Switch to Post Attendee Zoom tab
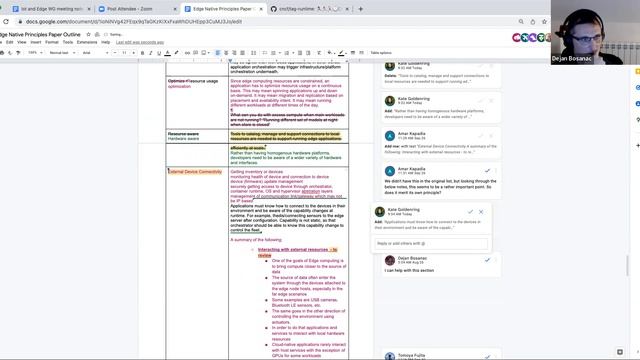The height and width of the screenshot is (360, 640). point(137,9)
